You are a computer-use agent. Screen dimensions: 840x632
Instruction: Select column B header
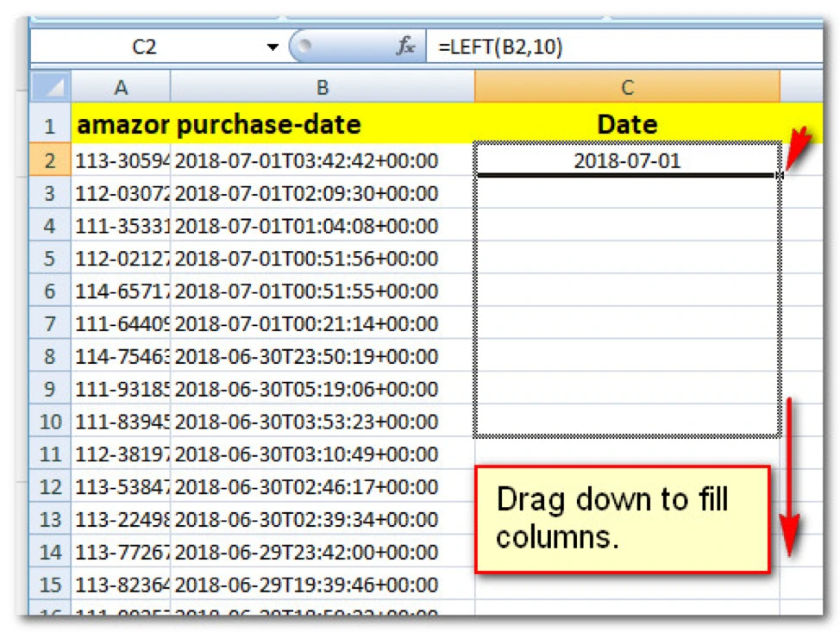(322, 87)
